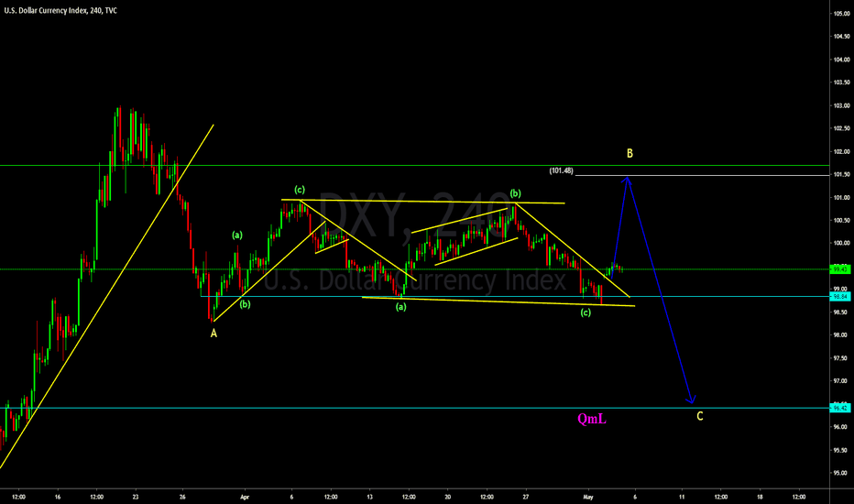Click the 104.00 price axis label

point(841,60)
